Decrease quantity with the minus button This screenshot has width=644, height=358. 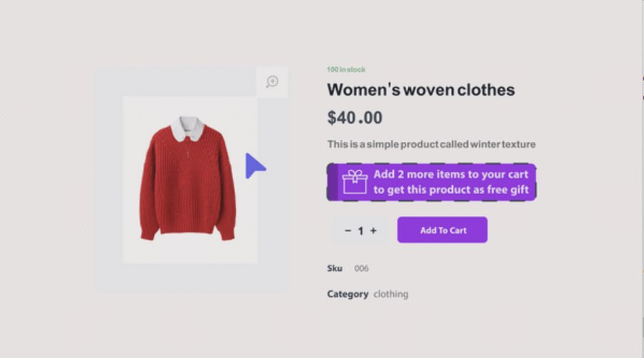(x=348, y=230)
